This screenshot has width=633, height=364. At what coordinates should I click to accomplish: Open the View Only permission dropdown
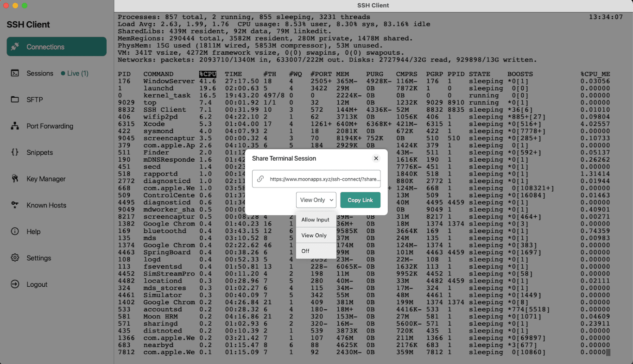(x=316, y=200)
